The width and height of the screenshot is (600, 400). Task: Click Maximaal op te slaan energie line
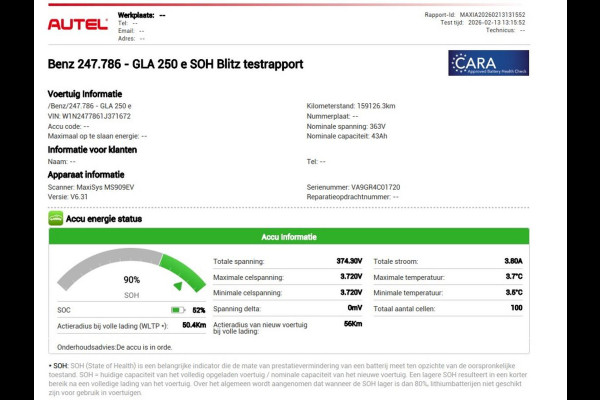pos(97,136)
